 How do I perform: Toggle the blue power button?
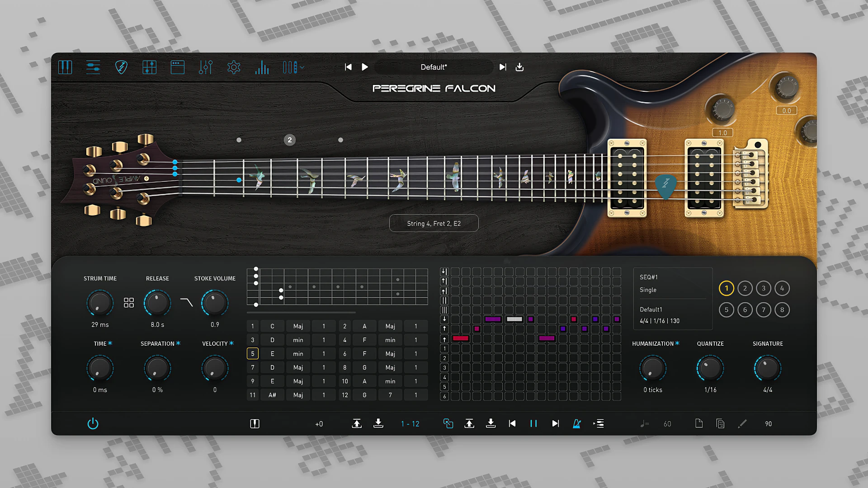(93, 423)
